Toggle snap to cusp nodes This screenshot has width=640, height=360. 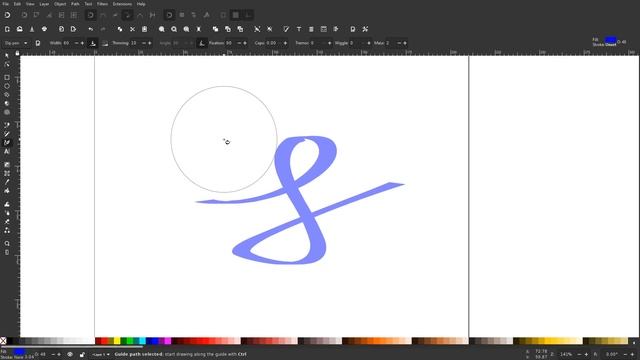coord(128,15)
